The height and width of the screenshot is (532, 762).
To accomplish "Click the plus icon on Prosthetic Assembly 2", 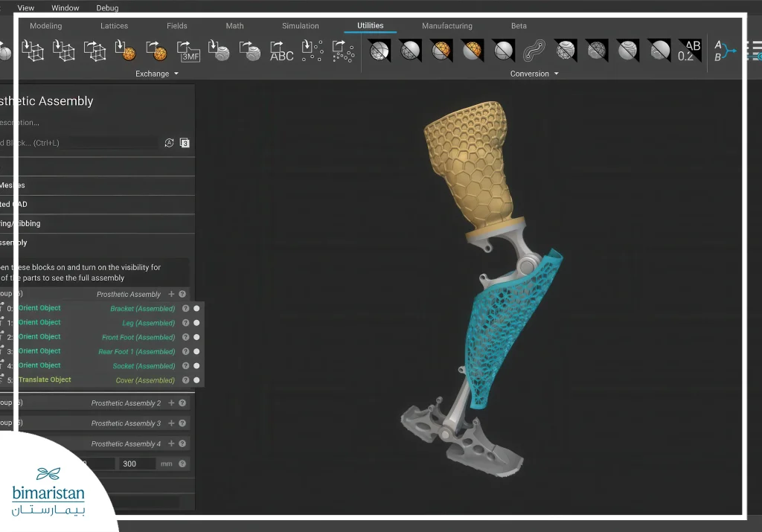I will pos(171,403).
